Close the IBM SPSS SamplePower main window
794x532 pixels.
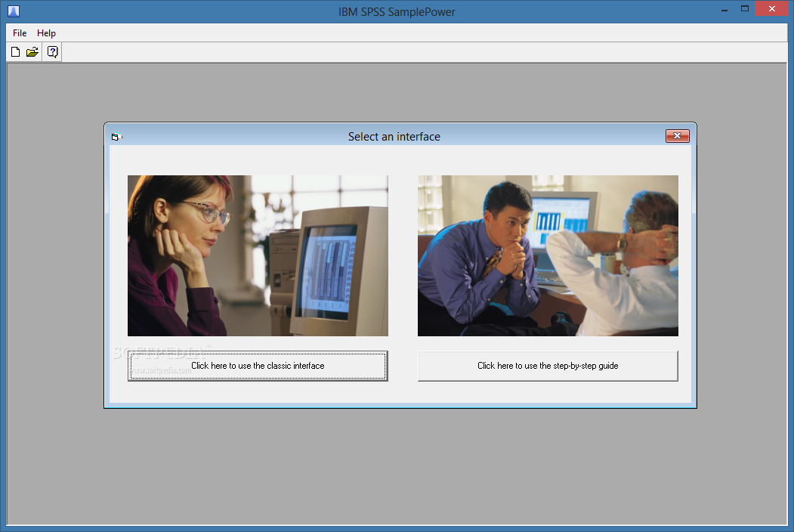772,8
